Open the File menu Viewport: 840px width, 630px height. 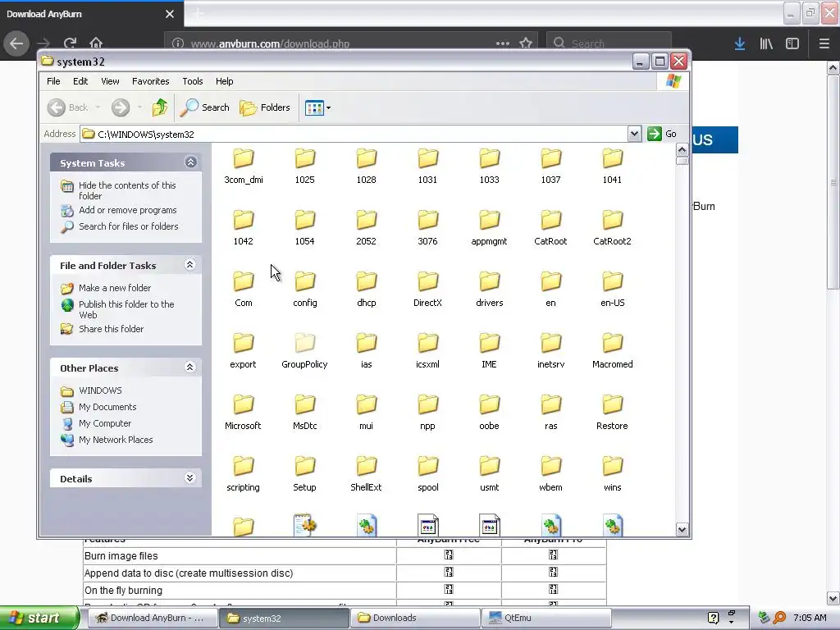pyautogui.click(x=53, y=81)
